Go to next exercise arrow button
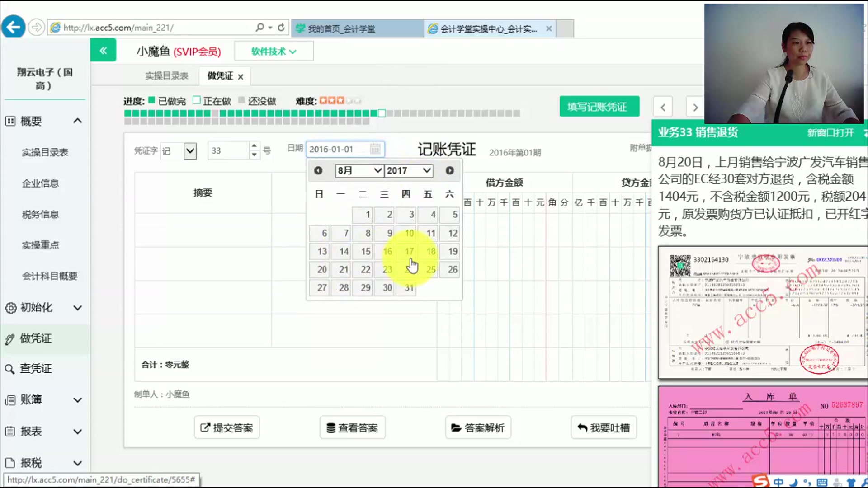This screenshot has height=488, width=868. [695, 107]
